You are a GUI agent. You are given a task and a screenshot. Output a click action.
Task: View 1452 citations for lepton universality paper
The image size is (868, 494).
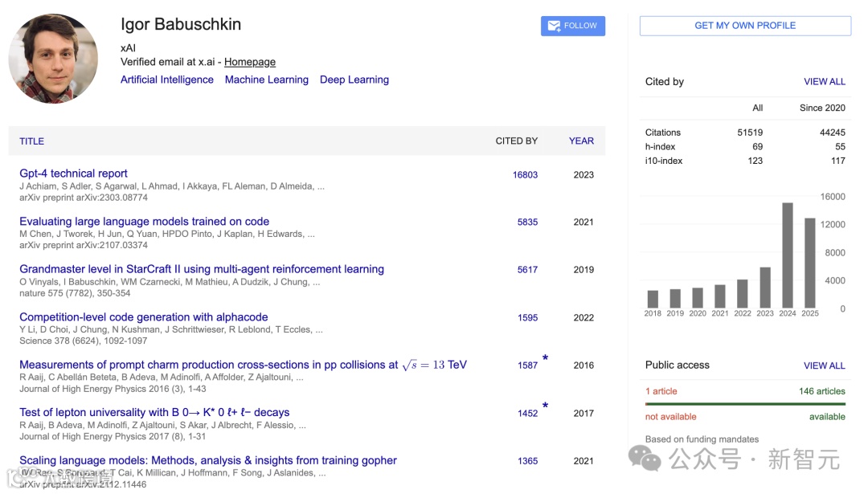coord(527,414)
